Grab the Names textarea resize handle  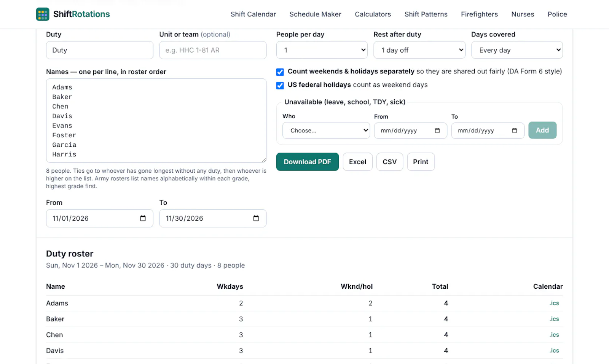264,160
